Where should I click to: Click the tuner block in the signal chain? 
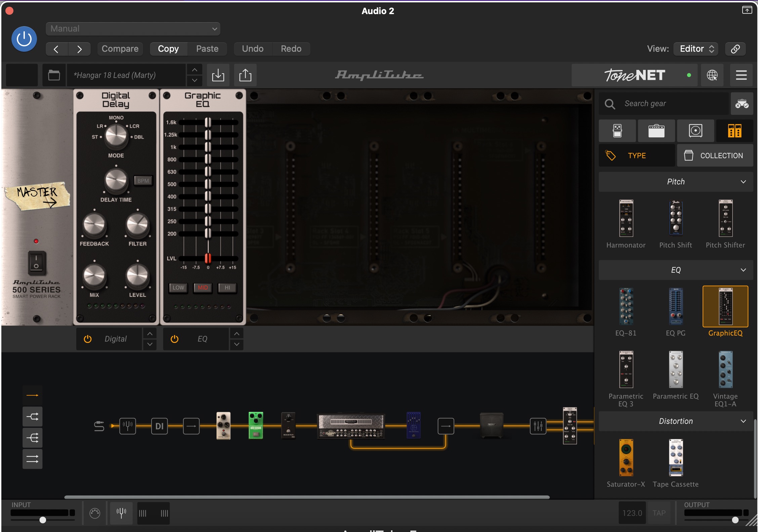(x=128, y=426)
